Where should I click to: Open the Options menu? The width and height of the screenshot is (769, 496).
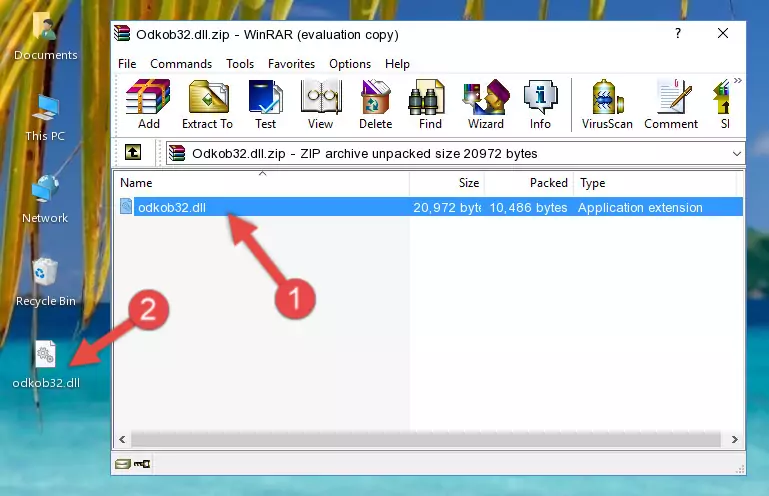click(x=350, y=64)
